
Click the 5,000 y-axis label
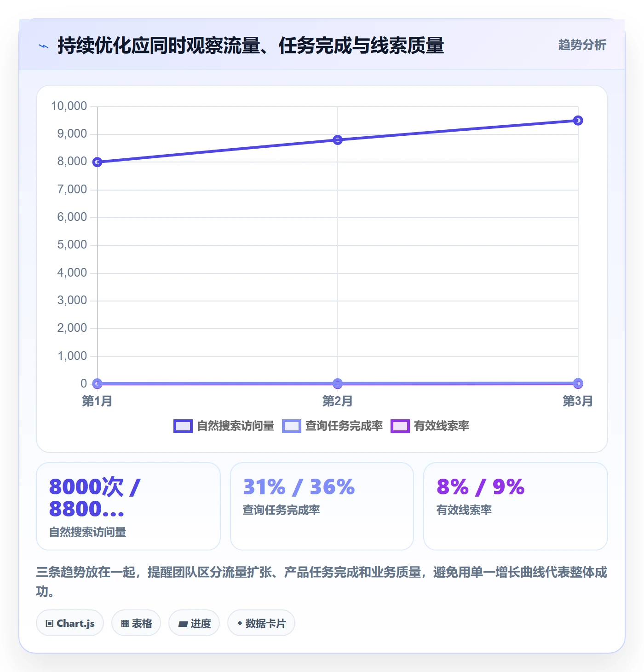[x=72, y=245]
